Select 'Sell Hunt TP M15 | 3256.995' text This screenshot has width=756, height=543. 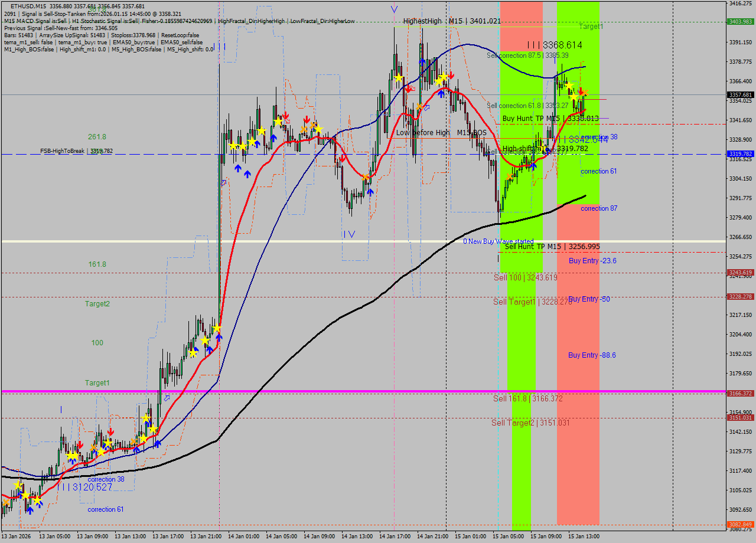coord(552,247)
